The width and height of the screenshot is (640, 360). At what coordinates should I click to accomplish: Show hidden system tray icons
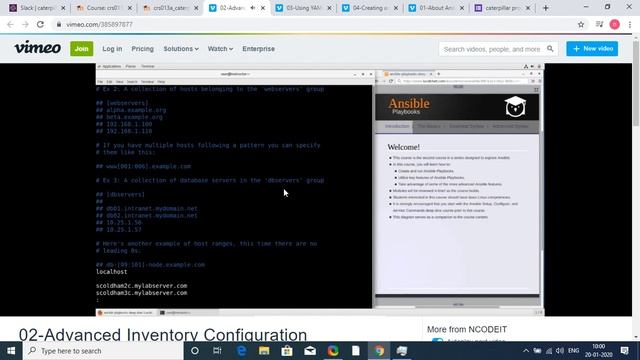point(526,351)
